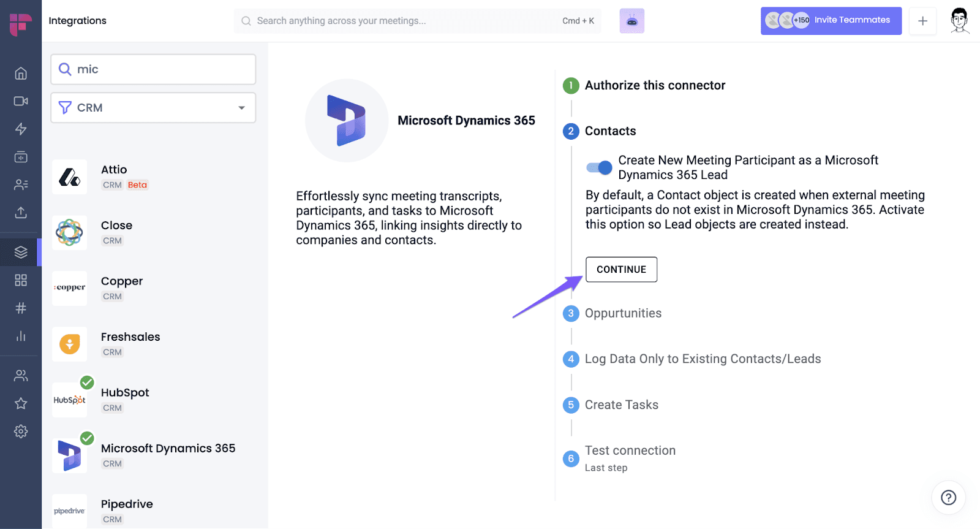Select the Attio list entry name

114,170
